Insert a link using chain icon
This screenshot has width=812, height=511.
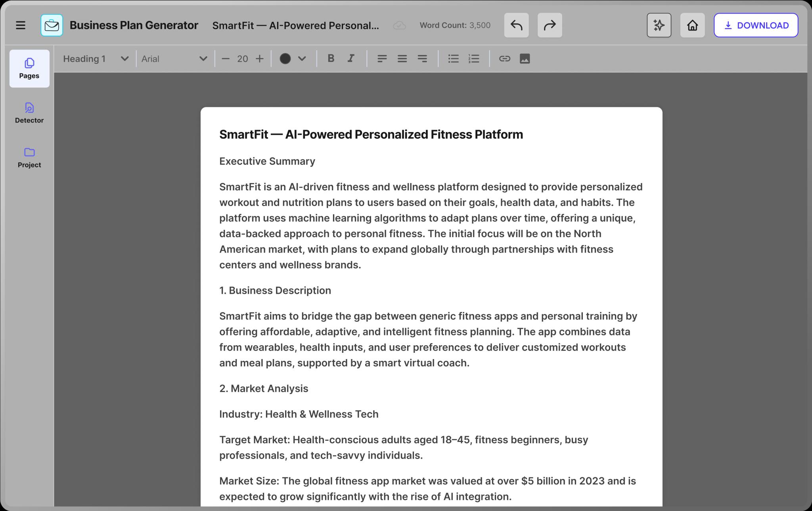[x=504, y=59]
